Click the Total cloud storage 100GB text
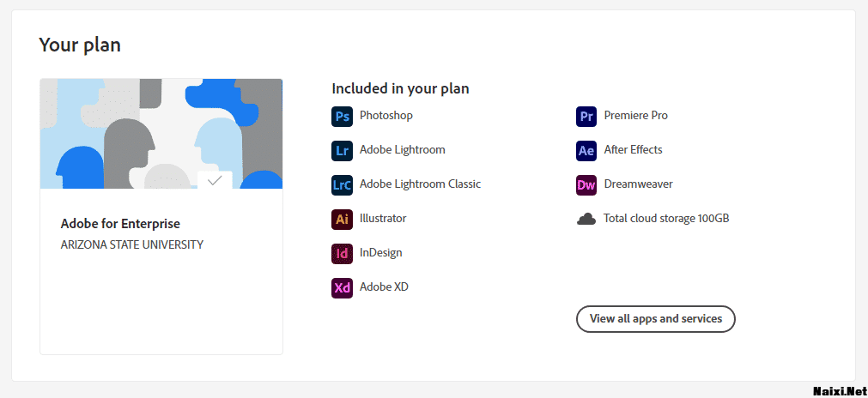868x398 pixels. click(x=666, y=219)
